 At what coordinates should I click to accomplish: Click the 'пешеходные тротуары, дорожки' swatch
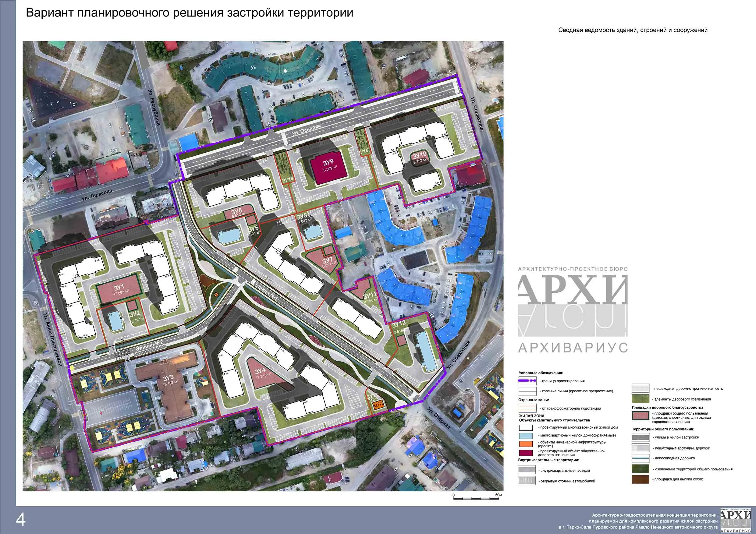pos(641,448)
